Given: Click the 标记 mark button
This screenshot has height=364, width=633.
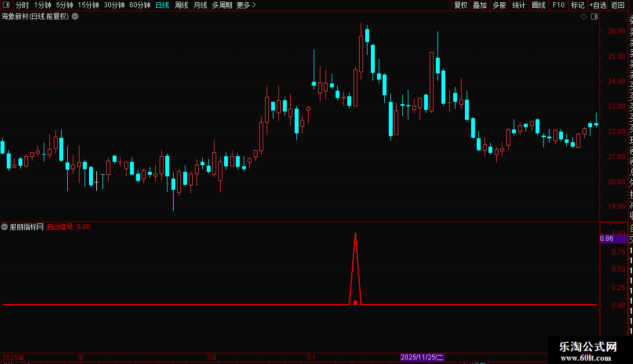Looking at the screenshot, I should [578, 5].
